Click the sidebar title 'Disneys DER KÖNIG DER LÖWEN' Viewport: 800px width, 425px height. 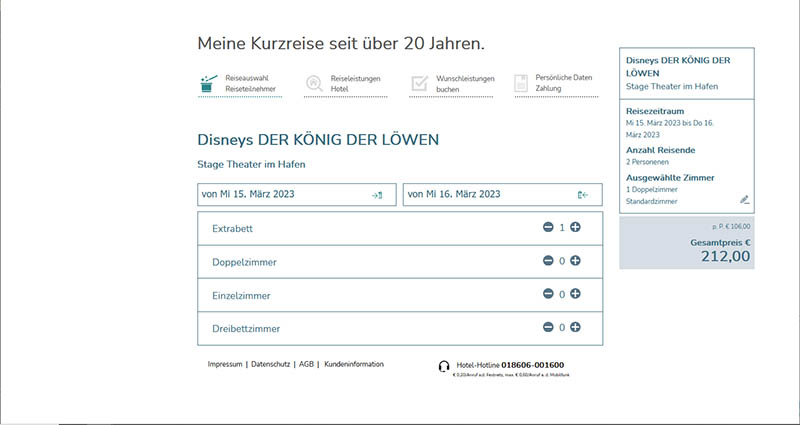678,67
